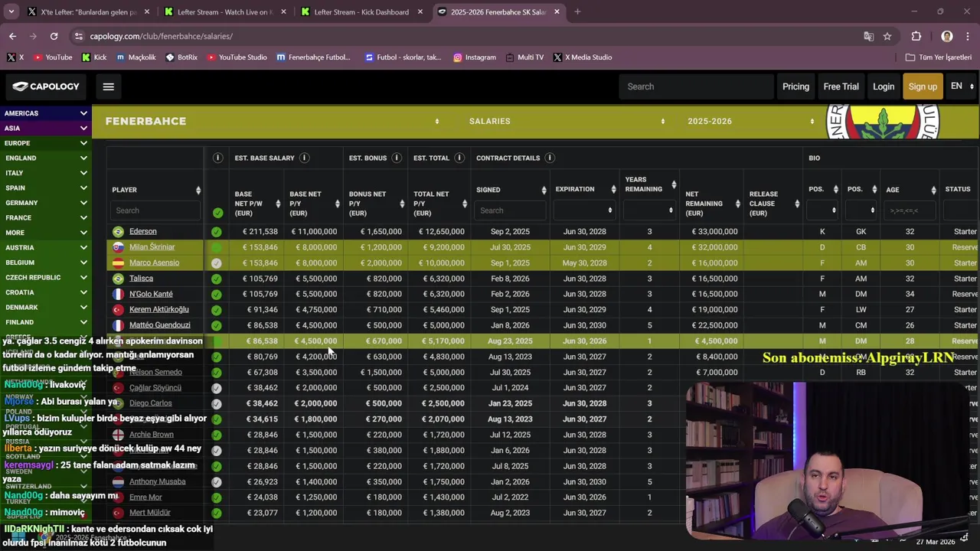
Task: Open X Media Studio bookmark
Action: click(x=582, y=57)
